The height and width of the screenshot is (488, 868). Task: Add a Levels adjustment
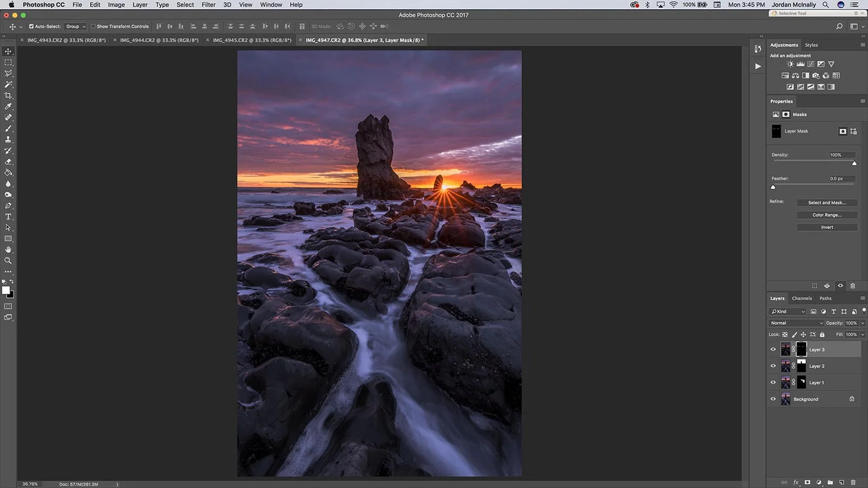[800, 64]
